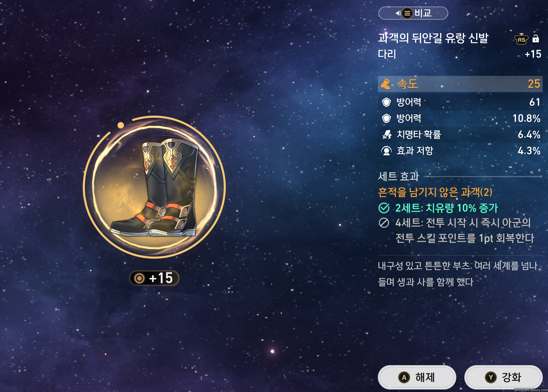Select the highlighted 속도 main stat row
Viewport: 548px width, 392px height.
coord(460,84)
